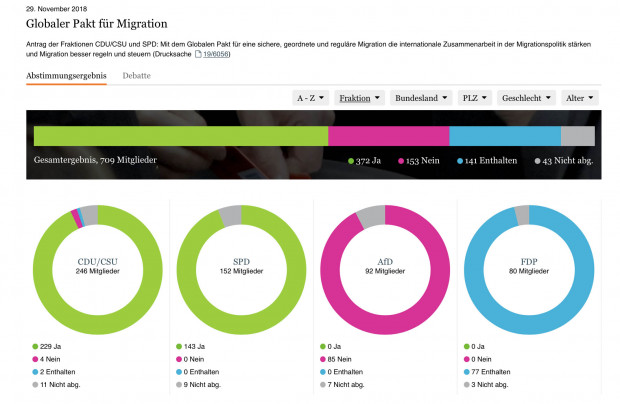Select the SPD donut chart label

click(x=241, y=262)
